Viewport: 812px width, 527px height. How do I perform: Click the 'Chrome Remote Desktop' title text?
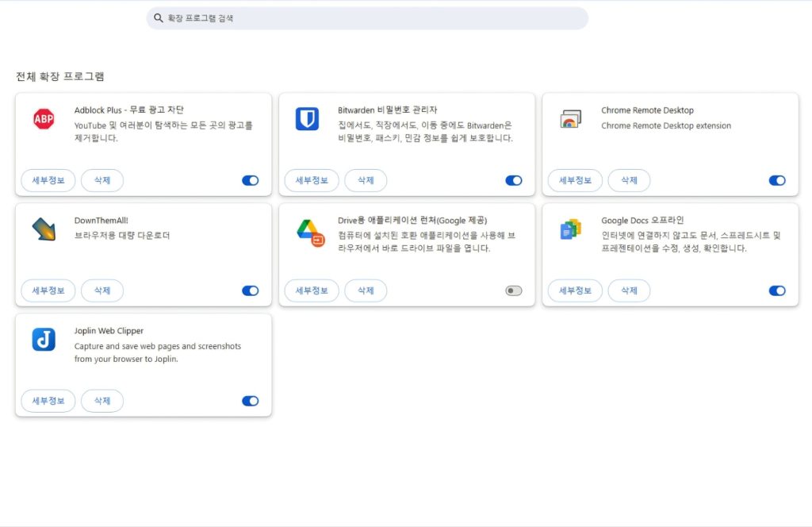click(x=647, y=110)
